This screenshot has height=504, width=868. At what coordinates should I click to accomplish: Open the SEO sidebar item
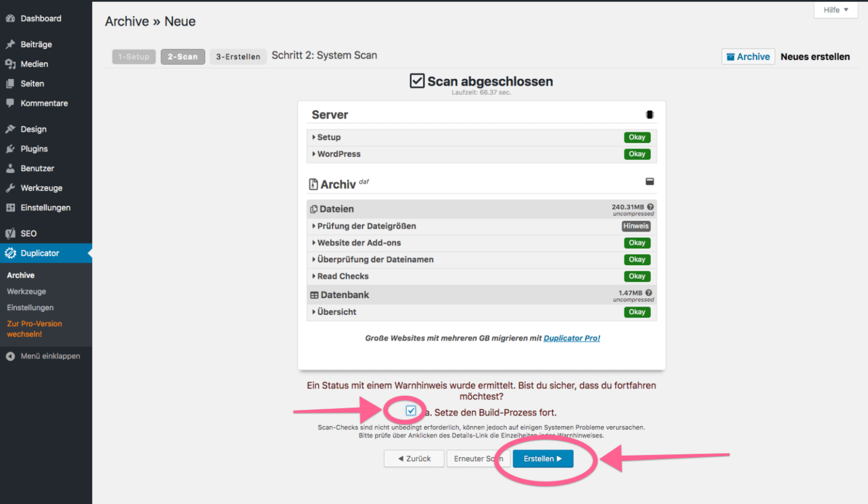(x=28, y=233)
